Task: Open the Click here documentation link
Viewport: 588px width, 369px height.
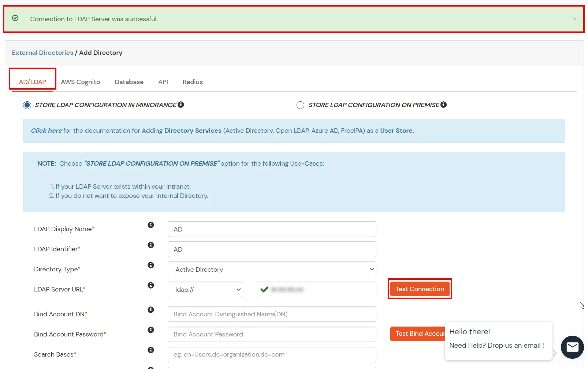Action: [x=46, y=131]
